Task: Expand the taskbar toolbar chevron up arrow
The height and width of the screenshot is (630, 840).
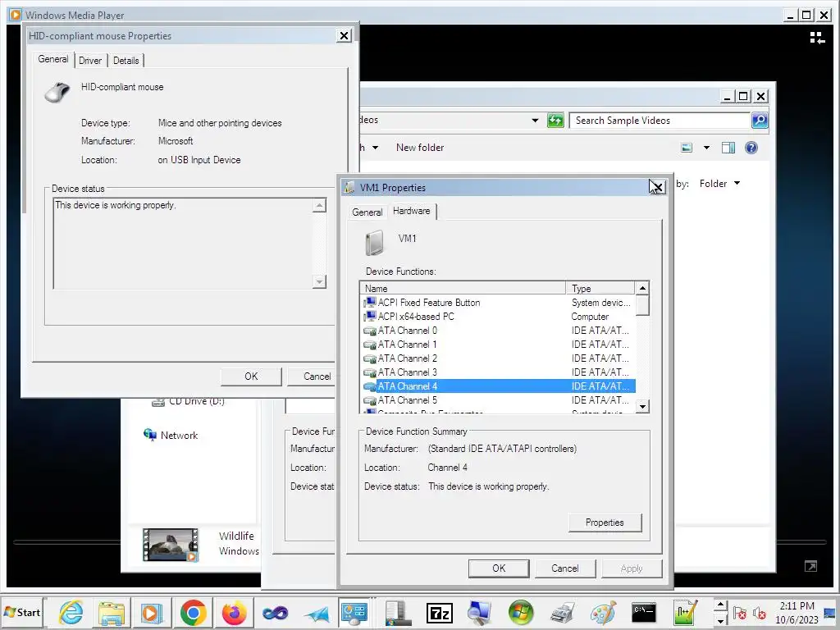Action: point(720,605)
